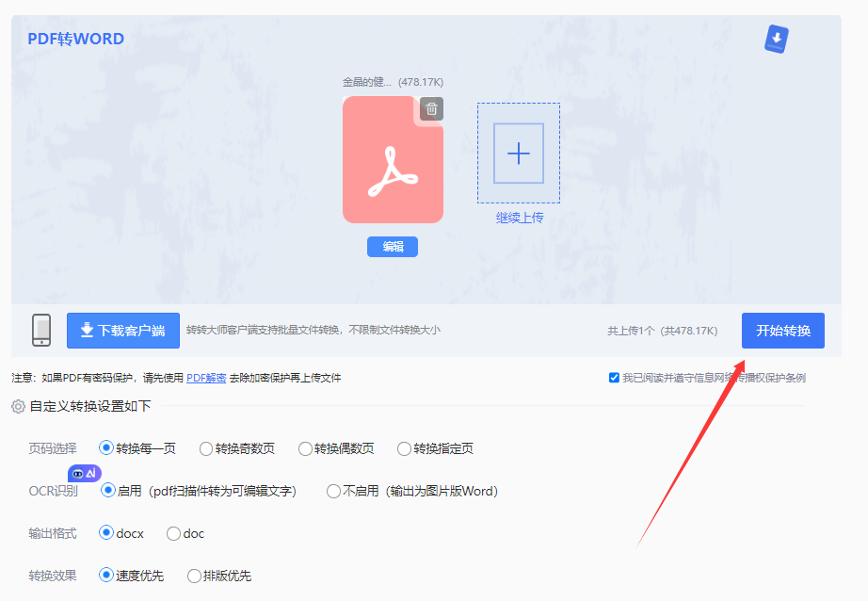
Task: Click the 开始转换 button to start conversion
Action: (x=782, y=330)
